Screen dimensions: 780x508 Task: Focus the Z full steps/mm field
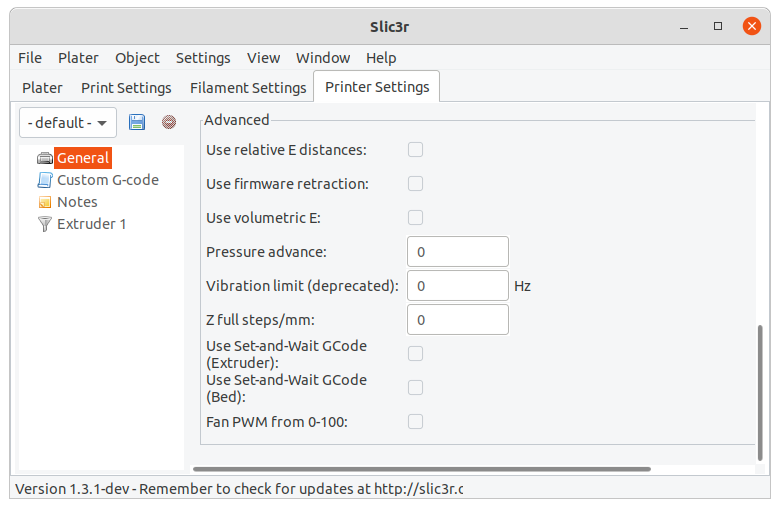point(458,319)
